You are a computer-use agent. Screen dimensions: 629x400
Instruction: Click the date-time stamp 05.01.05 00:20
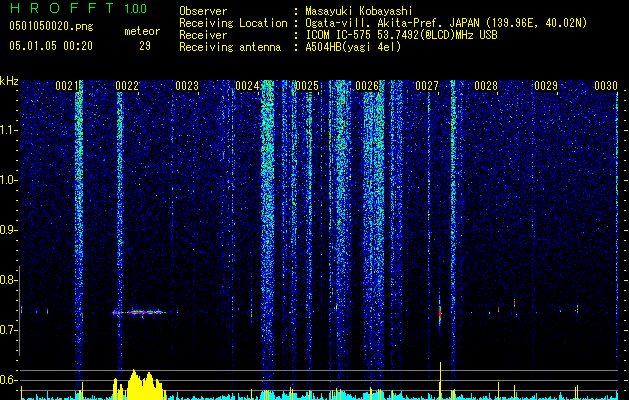point(51,46)
